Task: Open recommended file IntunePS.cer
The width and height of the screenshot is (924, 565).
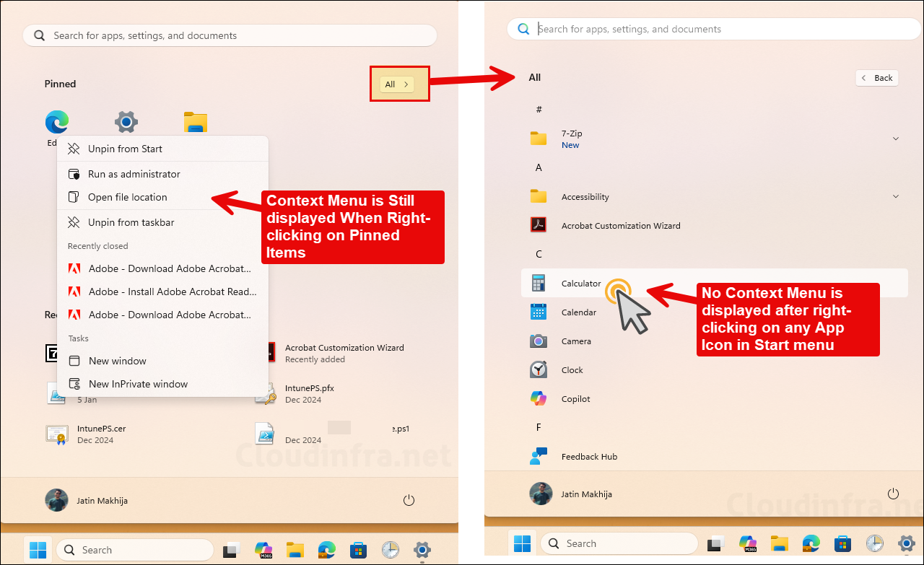Action: click(x=87, y=434)
